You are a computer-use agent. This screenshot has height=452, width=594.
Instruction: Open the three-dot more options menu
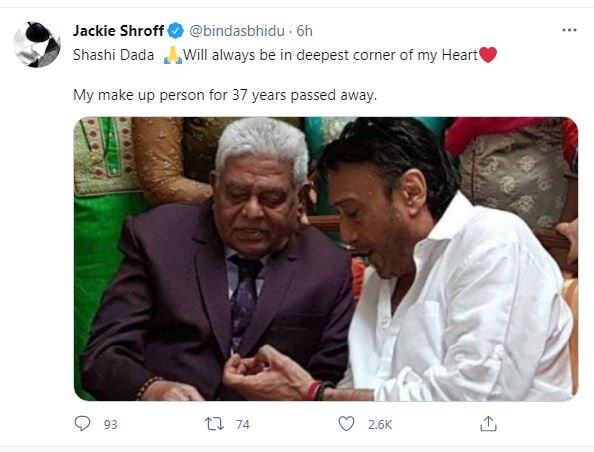(x=569, y=30)
